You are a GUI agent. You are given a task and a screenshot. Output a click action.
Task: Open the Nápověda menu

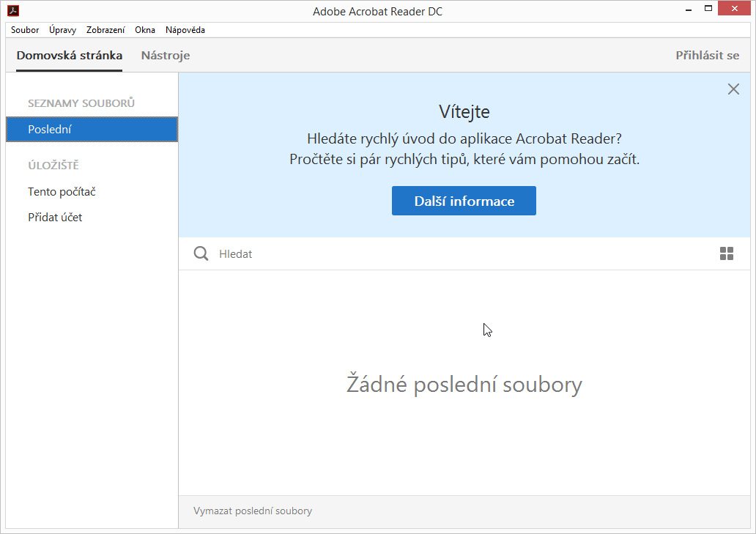tap(184, 30)
